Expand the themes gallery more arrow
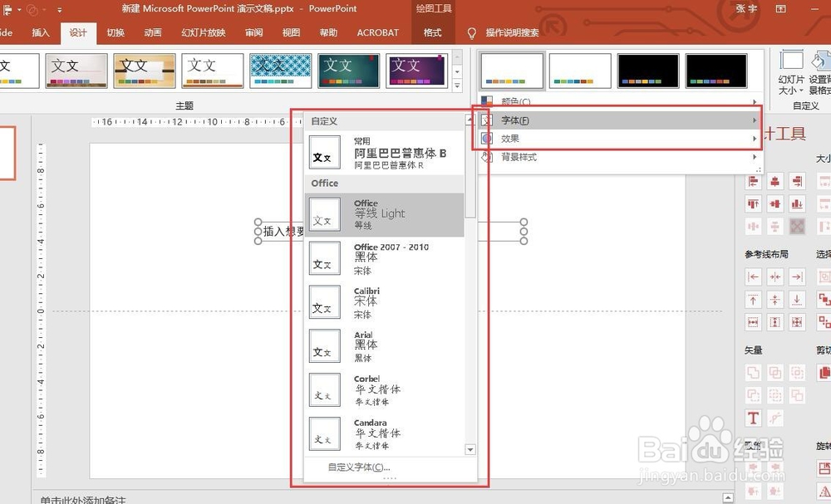Screen dimensions: 831x504 click(457, 85)
